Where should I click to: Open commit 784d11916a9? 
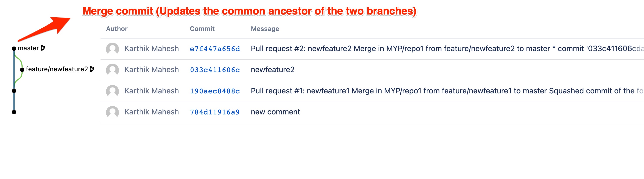point(215,112)
